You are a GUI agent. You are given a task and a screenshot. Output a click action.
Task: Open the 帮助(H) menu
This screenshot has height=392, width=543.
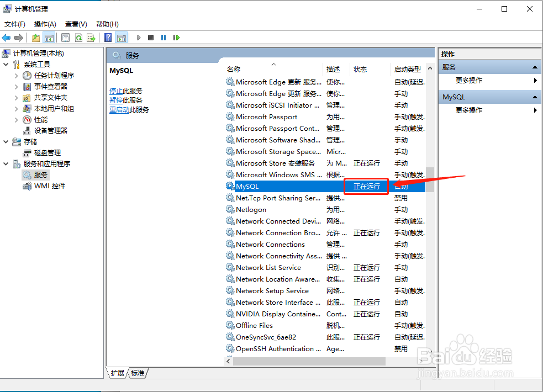tap(107, 24)
